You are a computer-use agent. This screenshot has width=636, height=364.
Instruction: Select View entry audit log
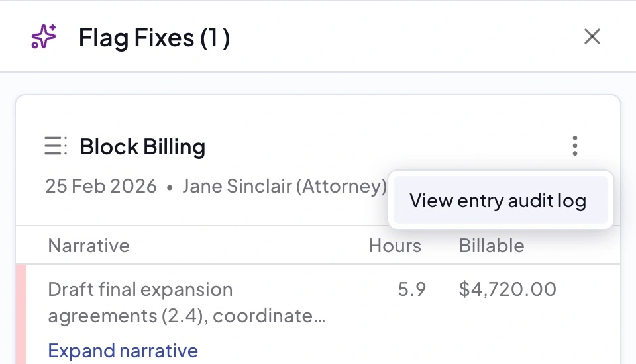tap(498, 201)
